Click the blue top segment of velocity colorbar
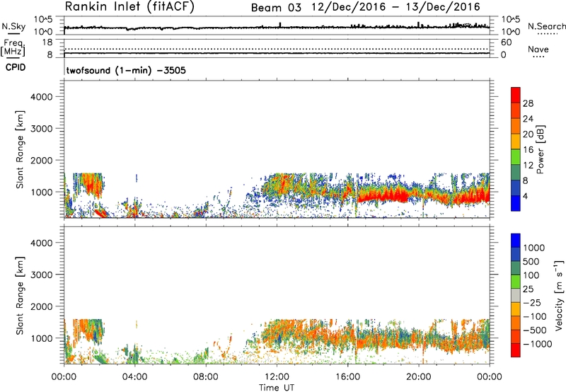The image size is (566, 392). [x=516, y=241]
